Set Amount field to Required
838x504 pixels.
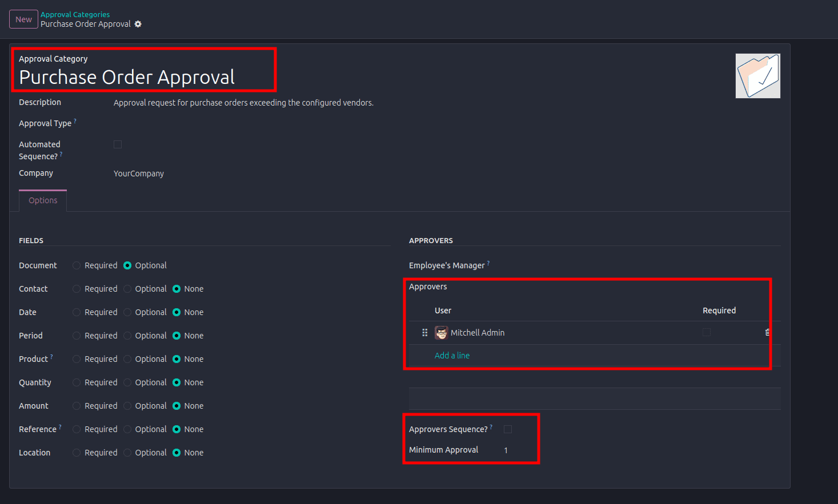tap(77, 406)
